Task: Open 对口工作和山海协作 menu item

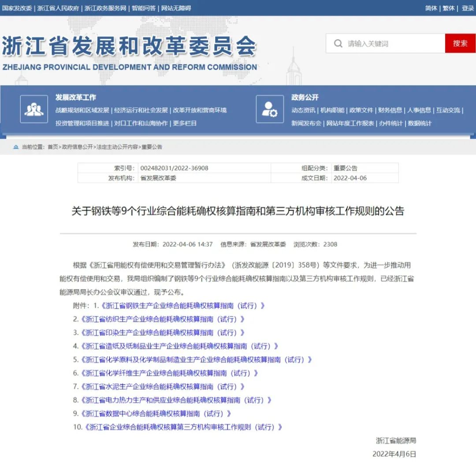Action: [x=141, y=123]
